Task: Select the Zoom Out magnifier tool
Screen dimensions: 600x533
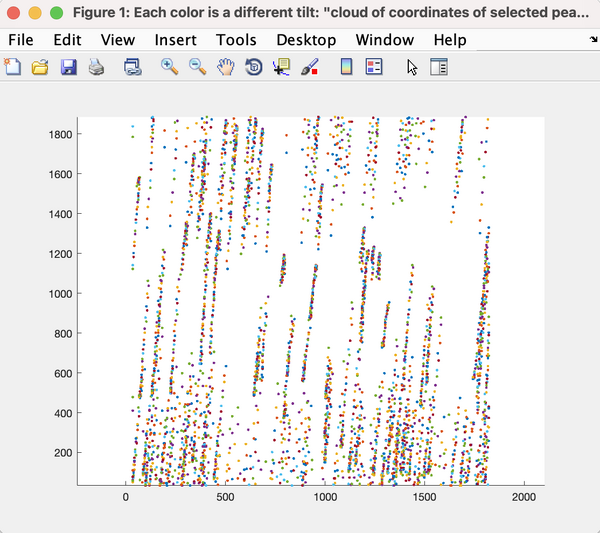Action: [197, 67]
